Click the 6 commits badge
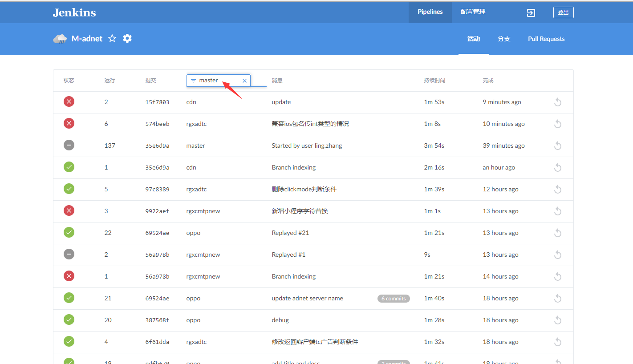The image size is (633, 364). coord(394,299)
